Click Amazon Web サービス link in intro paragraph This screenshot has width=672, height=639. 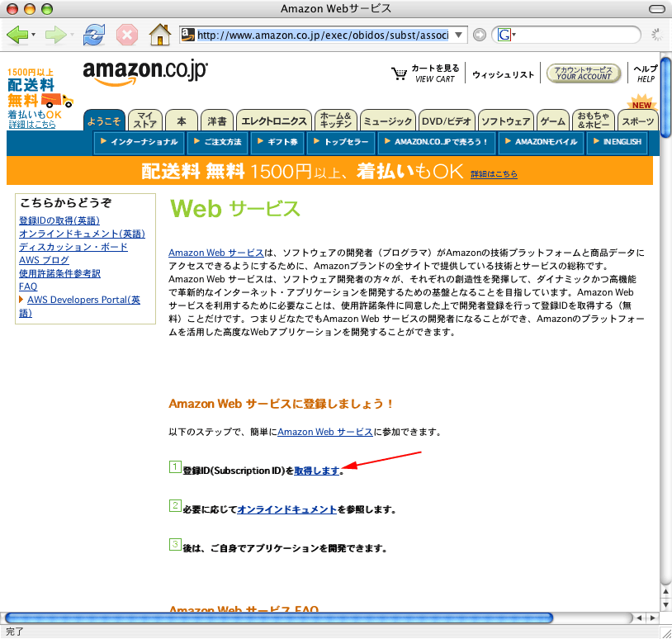[216, 253]
